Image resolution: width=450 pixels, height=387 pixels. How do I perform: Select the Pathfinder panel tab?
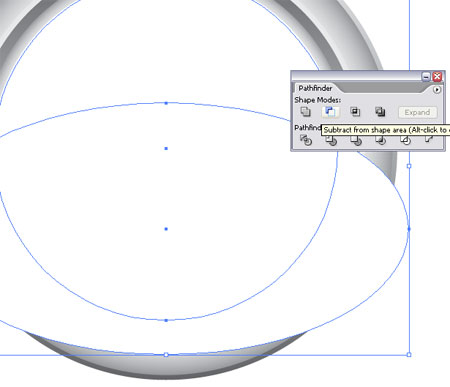pos(315,88)
